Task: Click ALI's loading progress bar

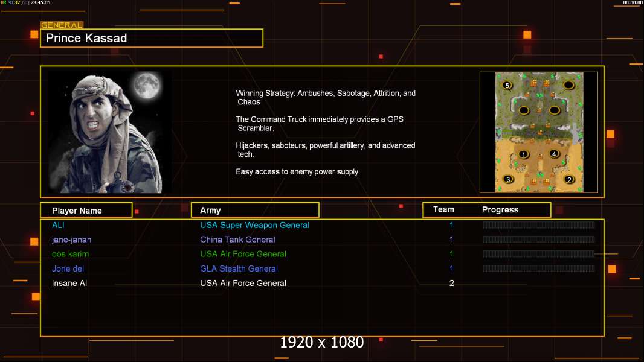Action: coord(539,224)
